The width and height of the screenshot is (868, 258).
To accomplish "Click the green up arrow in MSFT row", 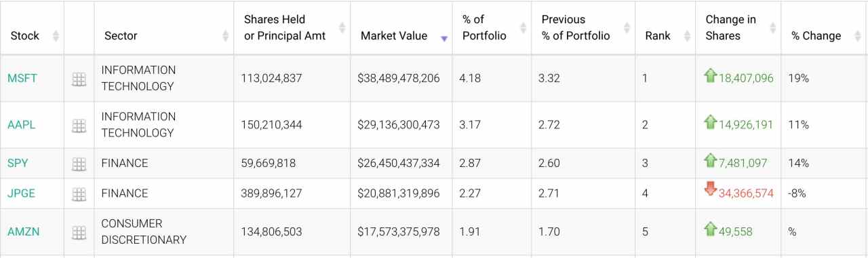I will tap(711, 75).
